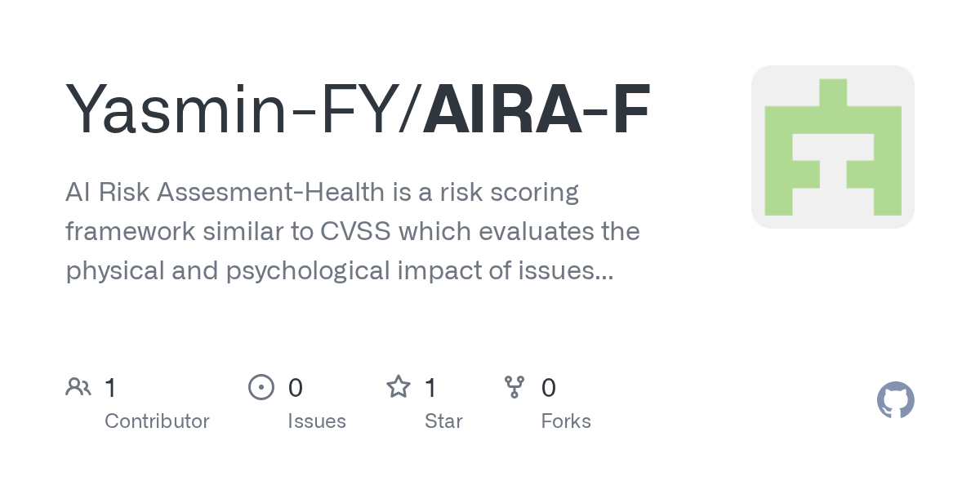The width and height of the screenshot is (980, 490).
Task: Click the issues count number 0
Action: tap(296, 388)
